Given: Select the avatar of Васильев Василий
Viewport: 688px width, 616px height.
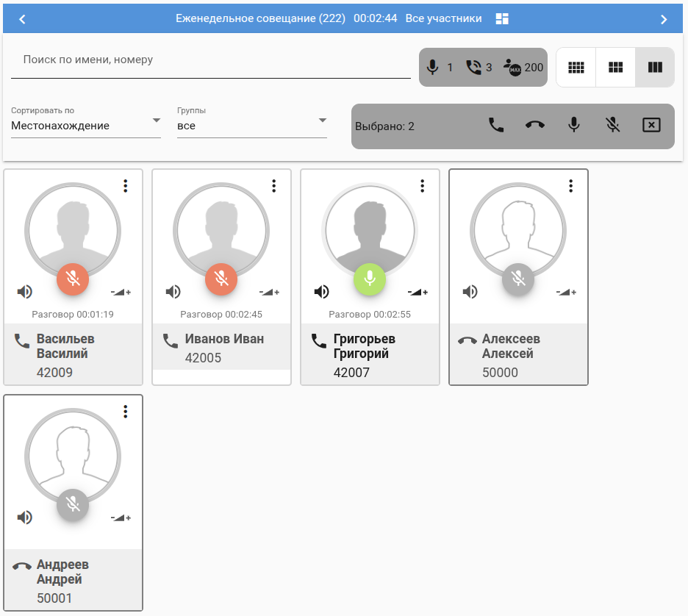Looking at the screenshot, I should (x=73, y=230).
